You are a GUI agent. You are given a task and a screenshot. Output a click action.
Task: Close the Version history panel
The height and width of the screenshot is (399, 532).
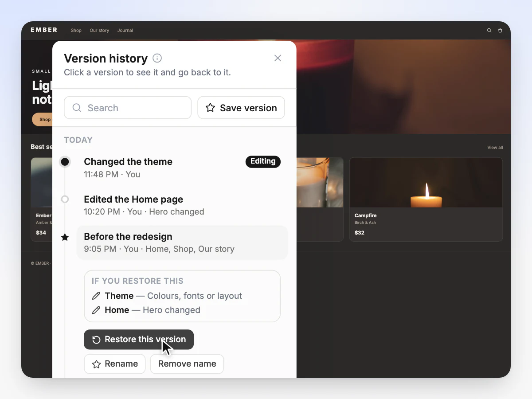pos(278,58)
